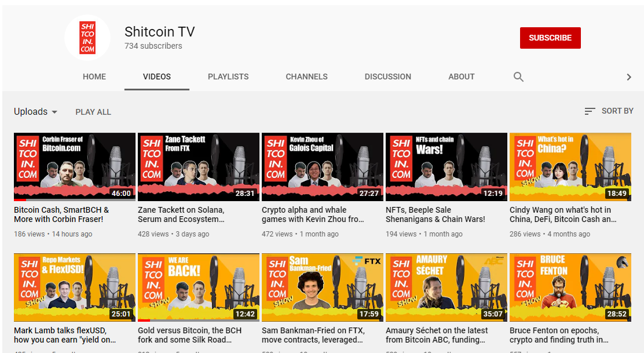Click '472 views • 1 month ago' text
The image size is (644, 353).
[x=300, y=234]
